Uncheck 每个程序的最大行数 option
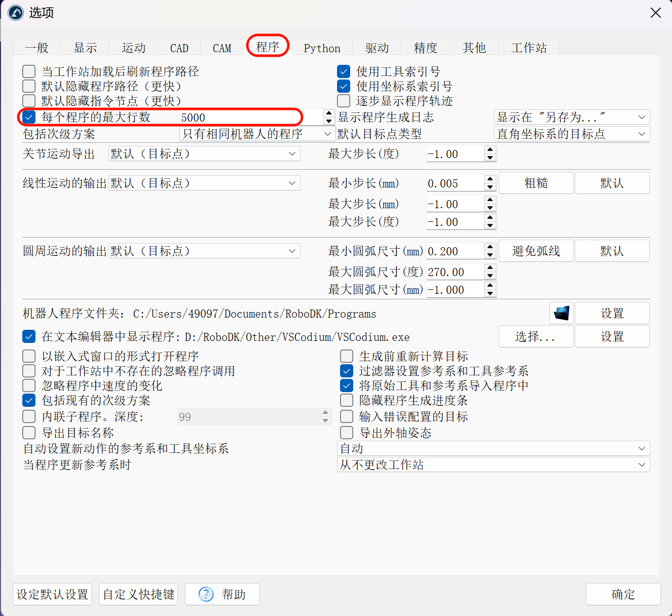672x616 pixels. point(29,117)
